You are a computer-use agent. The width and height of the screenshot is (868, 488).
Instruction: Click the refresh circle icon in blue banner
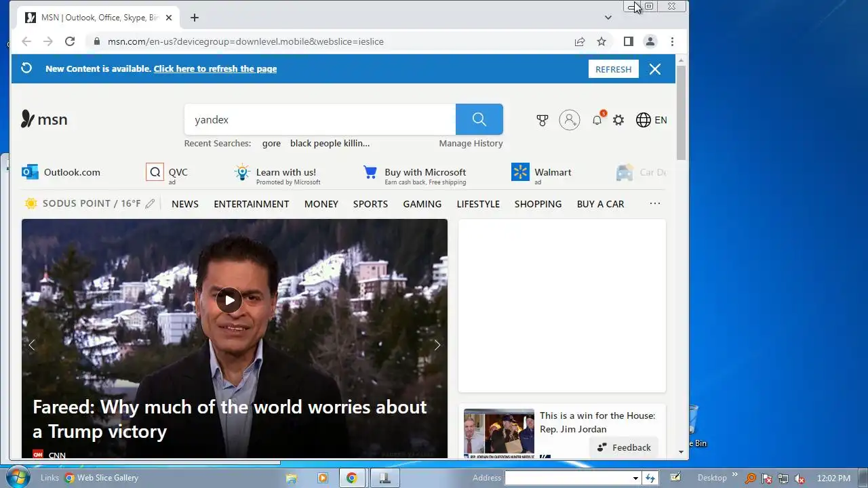click(26, 68)
